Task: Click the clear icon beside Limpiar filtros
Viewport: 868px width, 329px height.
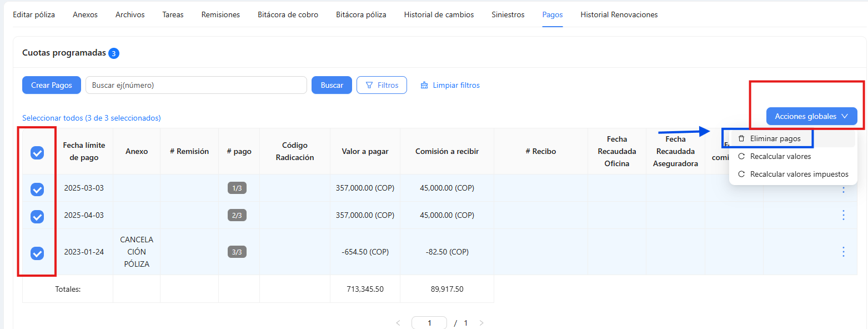Action: click(424, 85)
